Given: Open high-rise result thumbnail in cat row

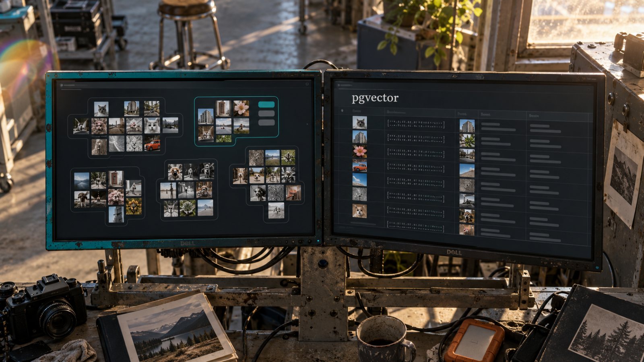Looking at the screenshot, I should [x=467, y=126].
